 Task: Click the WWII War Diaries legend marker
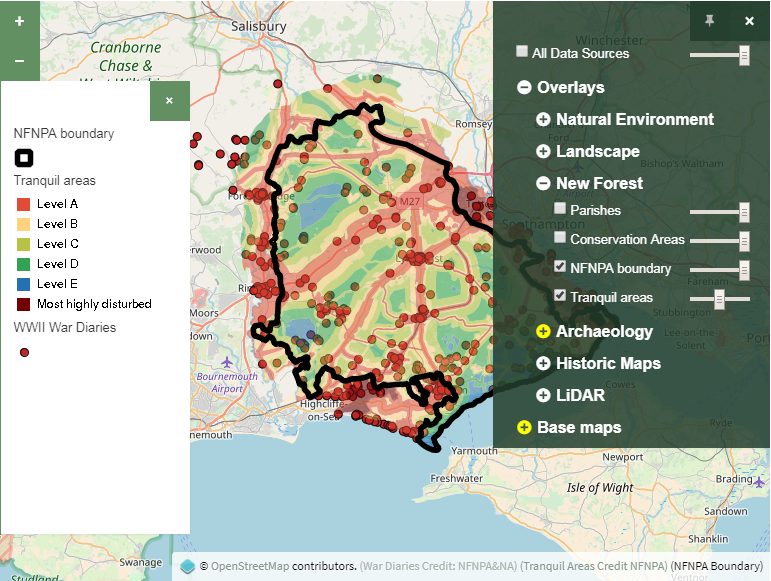24,352
